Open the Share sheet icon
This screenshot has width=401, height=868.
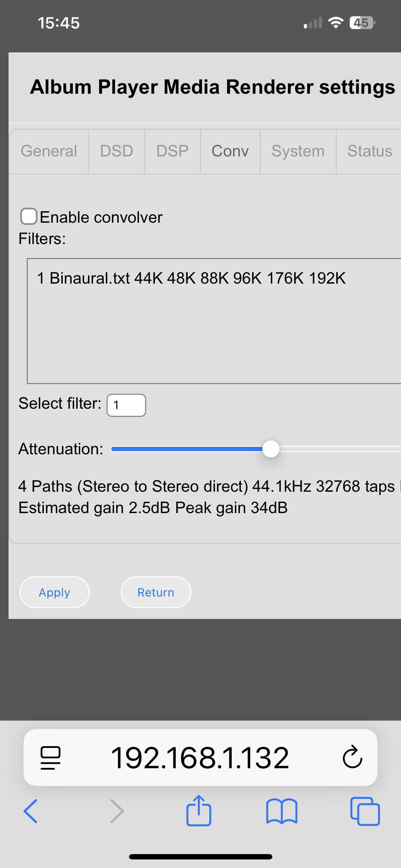199,810
